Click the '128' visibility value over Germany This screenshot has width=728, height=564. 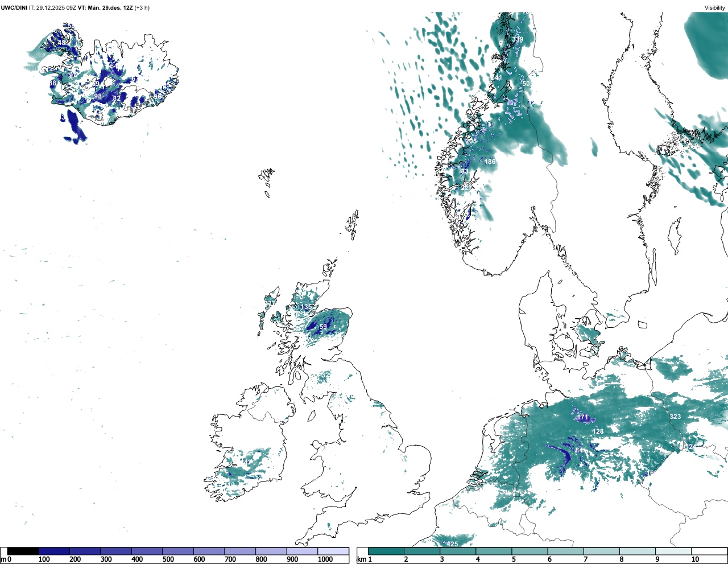598,431
